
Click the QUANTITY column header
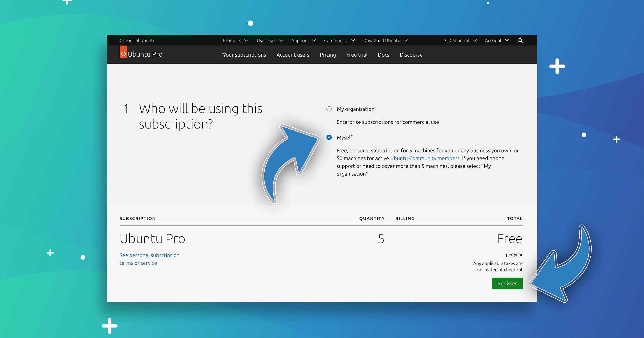pyautogui.click(x=372, y=219)
